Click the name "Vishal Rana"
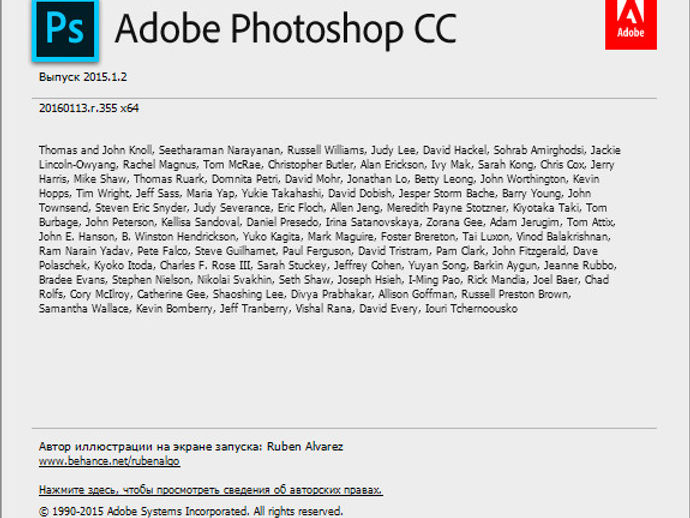Image resolution: width=690 pixels, height=518 pixels. pos(323,309)
